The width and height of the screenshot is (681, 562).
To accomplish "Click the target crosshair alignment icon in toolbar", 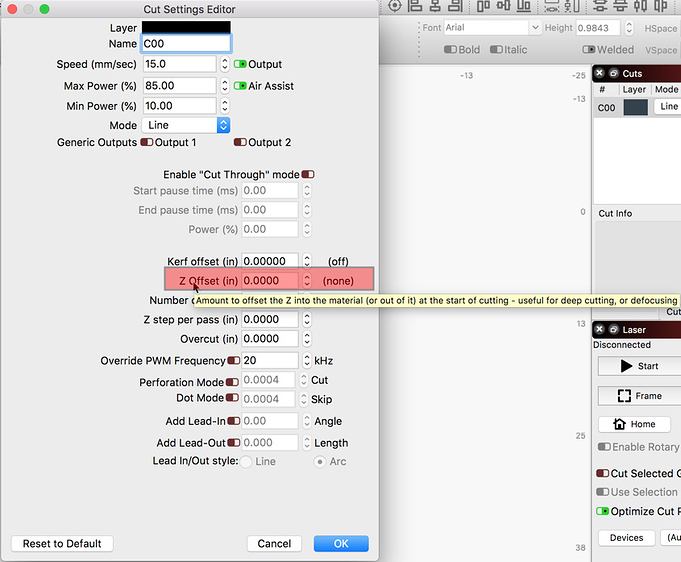I will [x=395, y=6].
